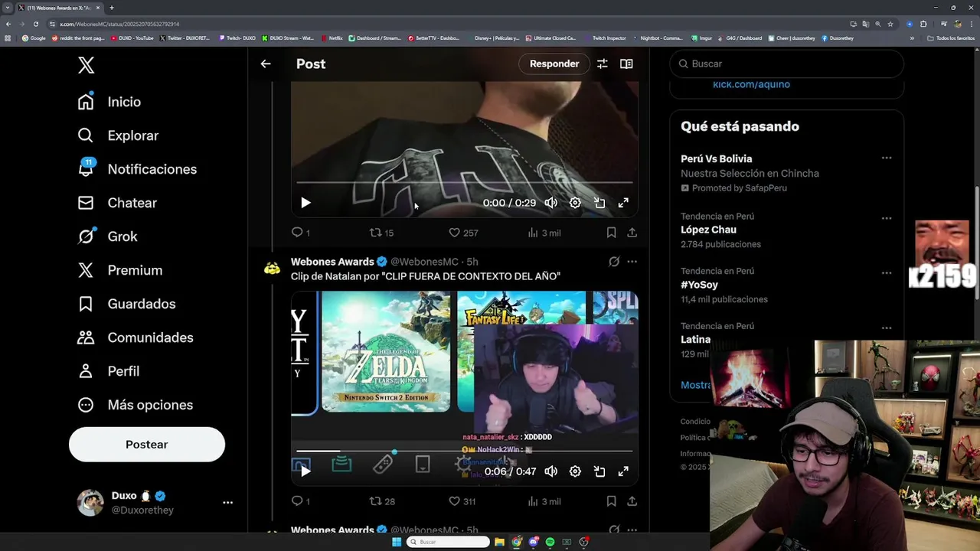
Task: Open Grok explain icon on Natalan post
Action: (x=614, y=262)
